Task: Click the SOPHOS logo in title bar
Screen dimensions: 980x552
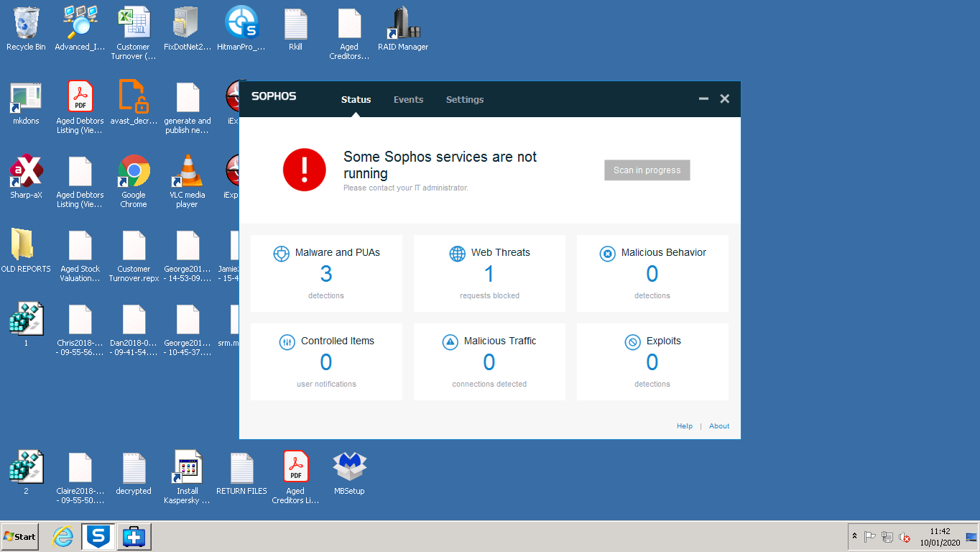Action: pyautogui.click(x=274, y=96)
